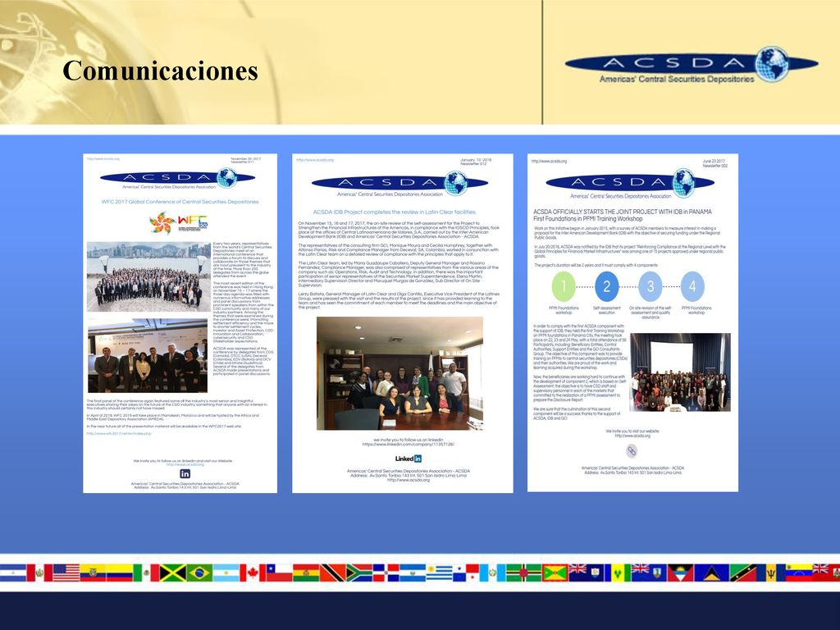Click the Argentina flag
This screenshot has height=630, width=840.
click(226, 573)
